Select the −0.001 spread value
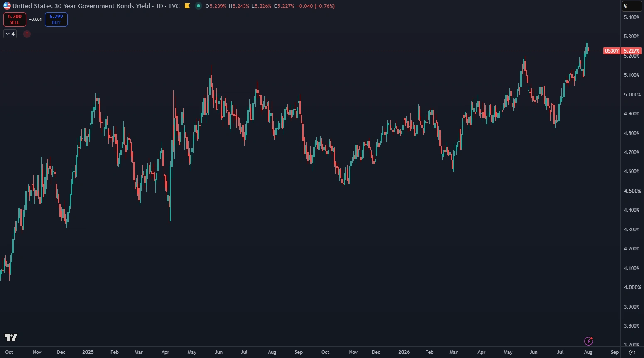644x358 pixels. tap(35, 20)
